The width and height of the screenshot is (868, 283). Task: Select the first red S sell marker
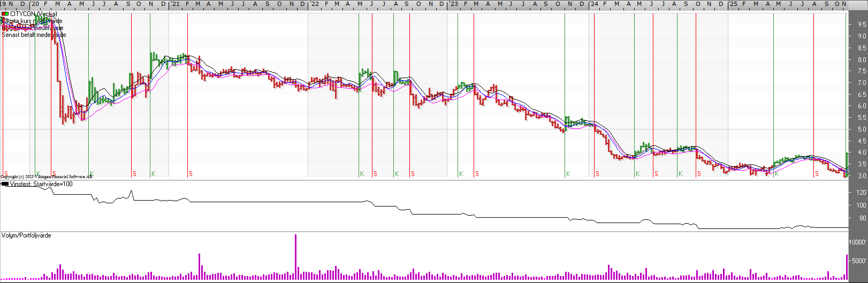coord(6,173)
